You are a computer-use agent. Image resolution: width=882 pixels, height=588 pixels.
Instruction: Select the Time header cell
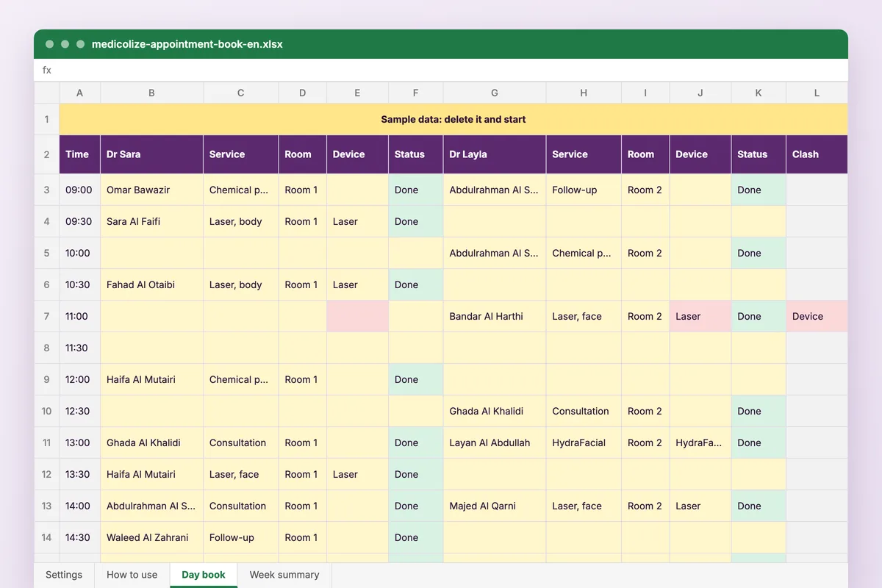coord(79,154)
